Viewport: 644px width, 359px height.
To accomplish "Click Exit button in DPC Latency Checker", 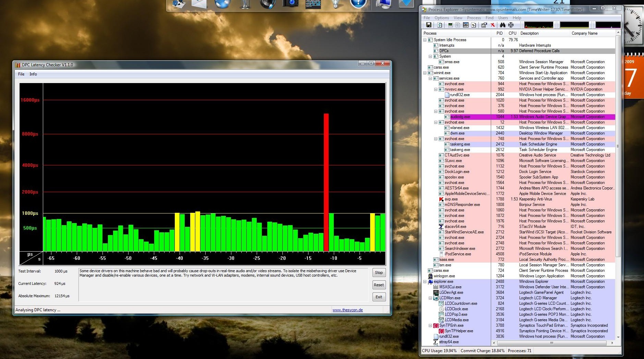I will pyautogui.click(x=379, y=297).
